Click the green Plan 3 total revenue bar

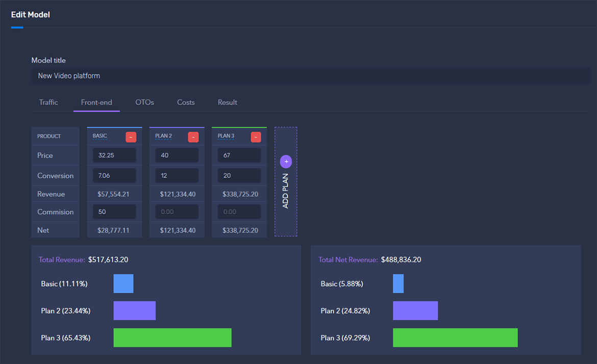coord(172,338)
